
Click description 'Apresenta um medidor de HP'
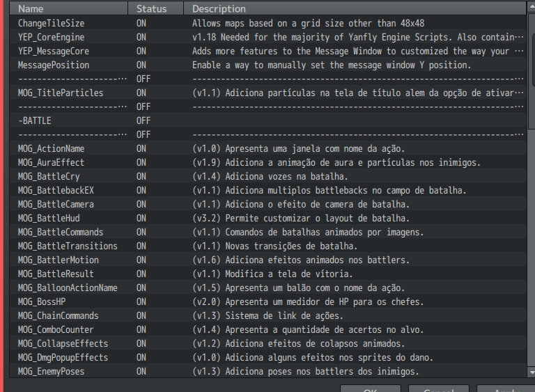[x=308, y=302]
